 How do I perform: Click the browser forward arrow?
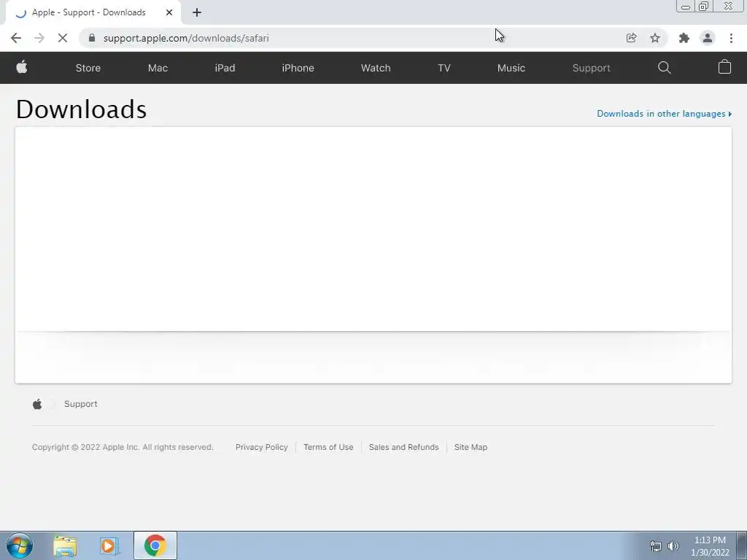39,38
